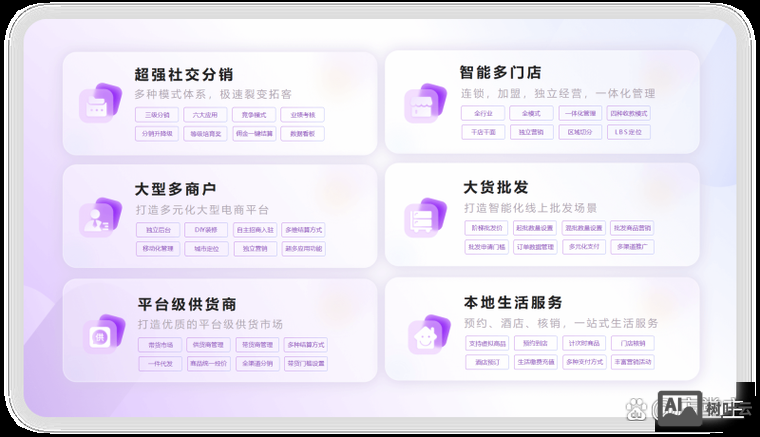Pick the 多渠道推广 tag
This screenshot has width=760, height=437.
[x=632, y=247]
